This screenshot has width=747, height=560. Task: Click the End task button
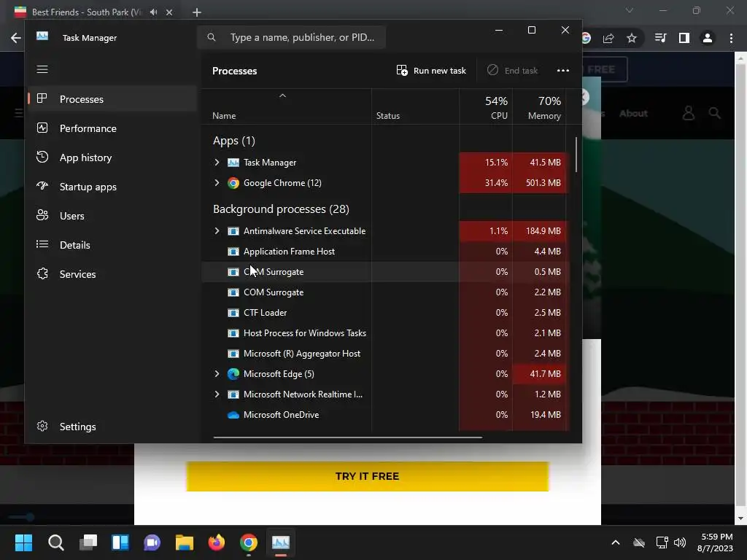[513, 71]
